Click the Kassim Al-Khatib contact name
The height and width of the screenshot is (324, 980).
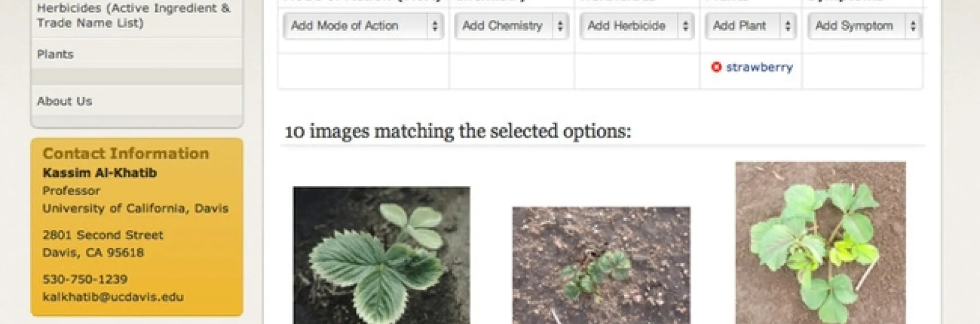(100, 173)
